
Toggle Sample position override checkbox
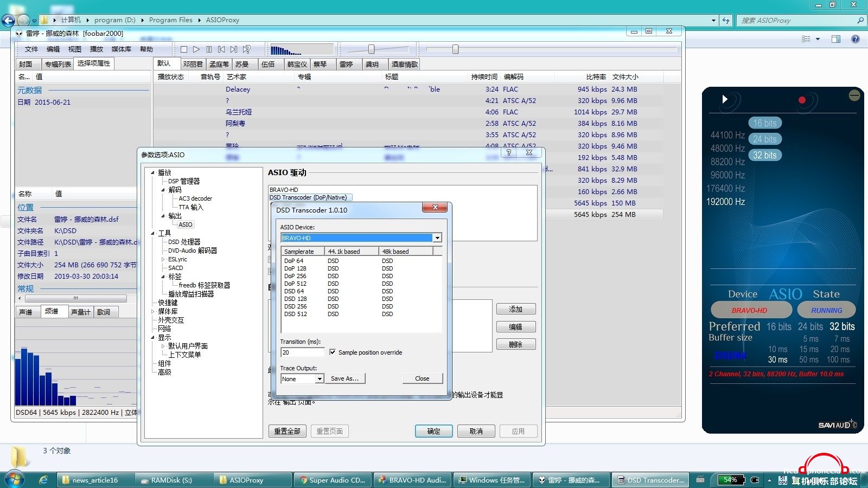coord(332,352)
